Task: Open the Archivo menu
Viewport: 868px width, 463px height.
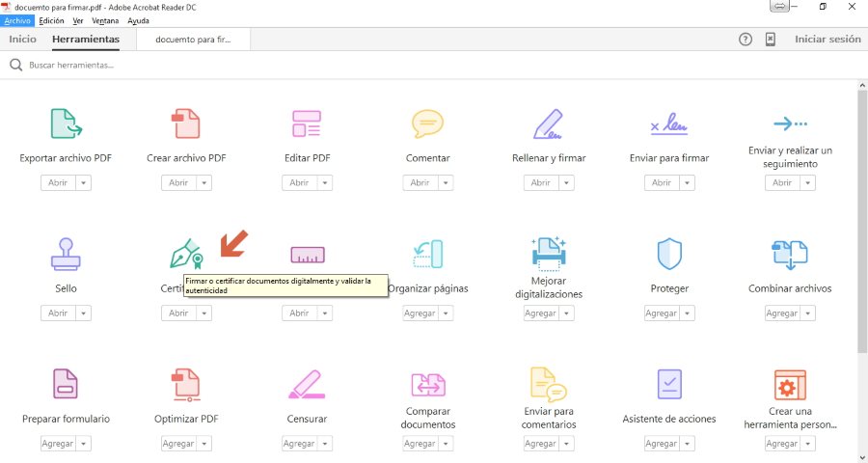Action: coord(17,20)
